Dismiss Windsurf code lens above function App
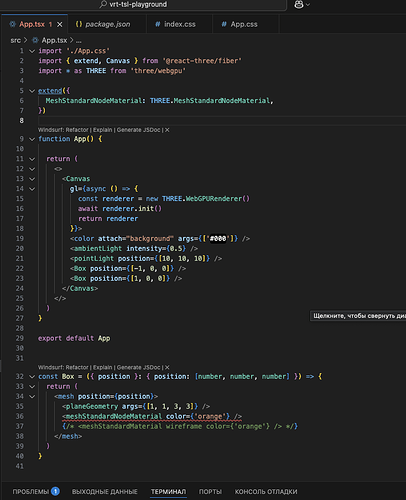The height and width of the screenshot is (500, 406). (x=167, y=130)
